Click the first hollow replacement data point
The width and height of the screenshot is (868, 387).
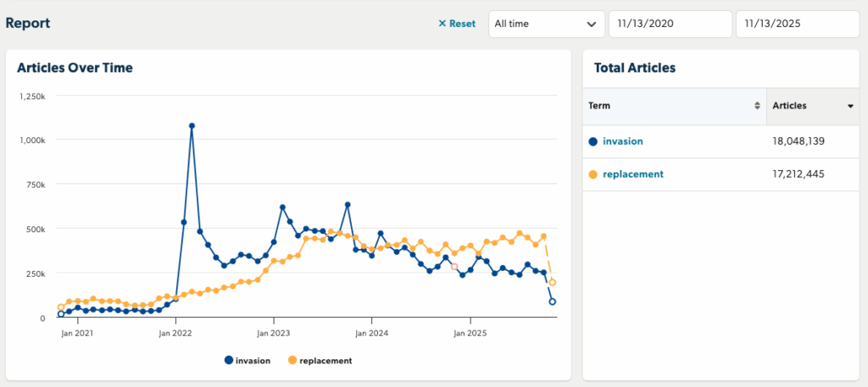(x=61, y=307)
